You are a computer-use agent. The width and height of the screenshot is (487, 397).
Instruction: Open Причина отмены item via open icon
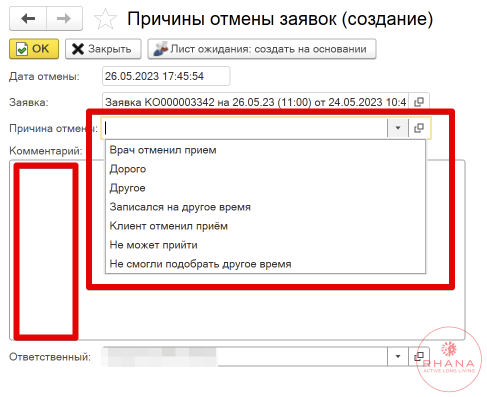point(419,128)
